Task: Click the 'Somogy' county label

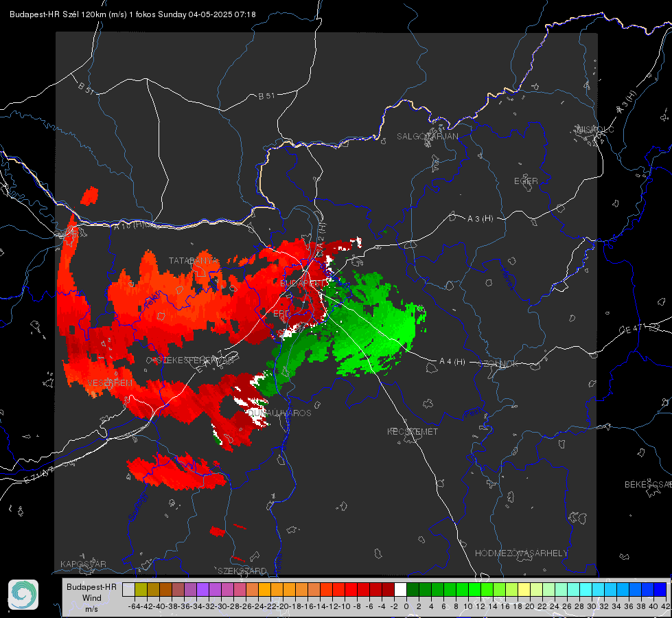Action: [137, 507]
